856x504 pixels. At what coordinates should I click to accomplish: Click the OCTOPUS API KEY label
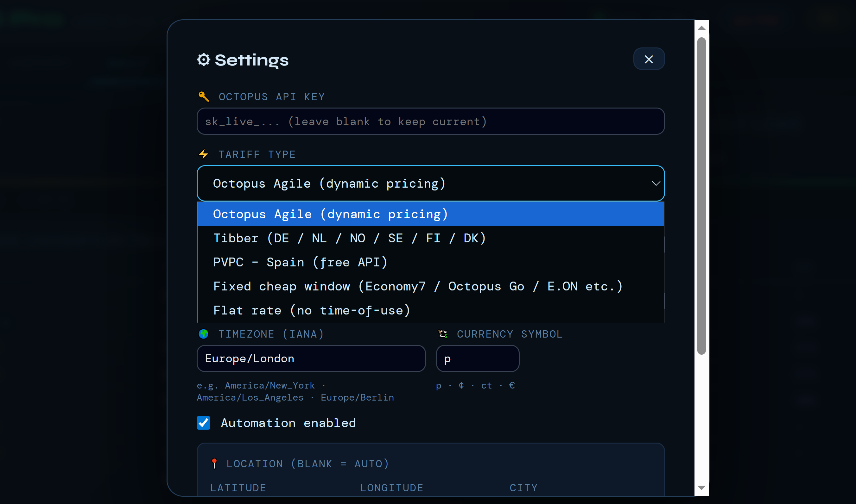272,97
